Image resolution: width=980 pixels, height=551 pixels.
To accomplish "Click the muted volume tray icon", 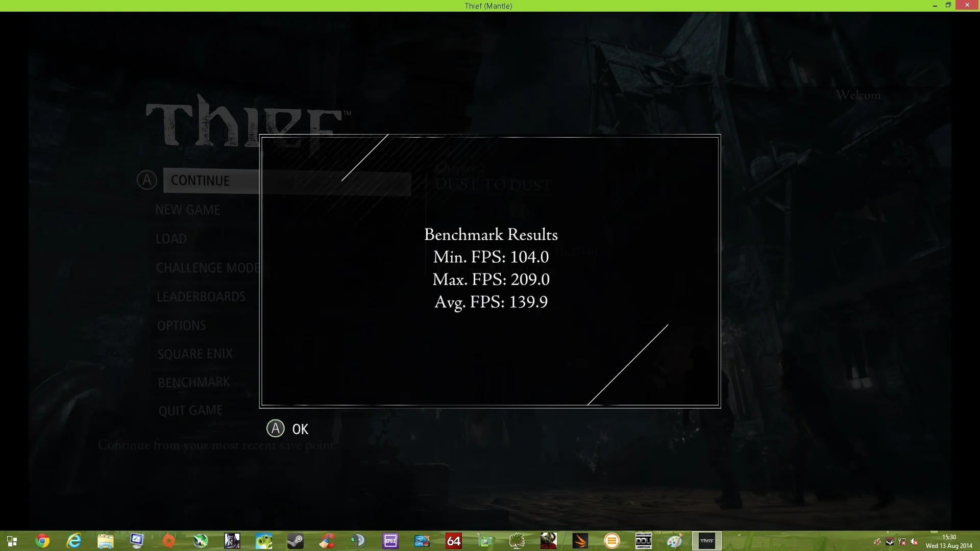I will [x=914, y=542].
